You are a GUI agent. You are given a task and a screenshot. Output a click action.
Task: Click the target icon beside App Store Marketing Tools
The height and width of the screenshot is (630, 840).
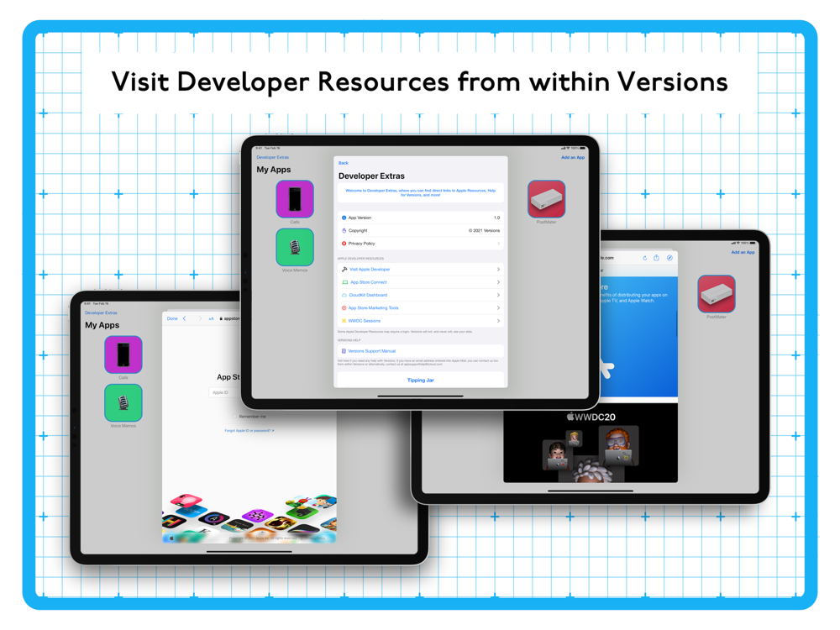tap(344, 308)
